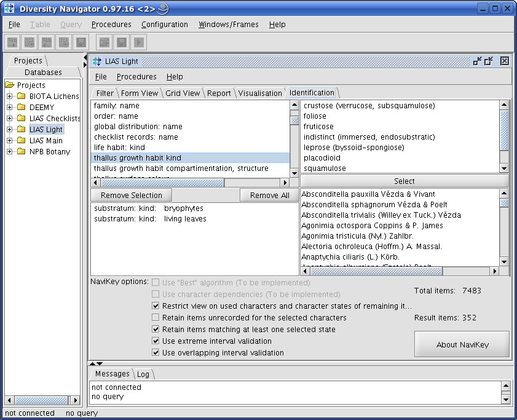Click the projects panel horizontal scrollbar thumb

[42, 400]
